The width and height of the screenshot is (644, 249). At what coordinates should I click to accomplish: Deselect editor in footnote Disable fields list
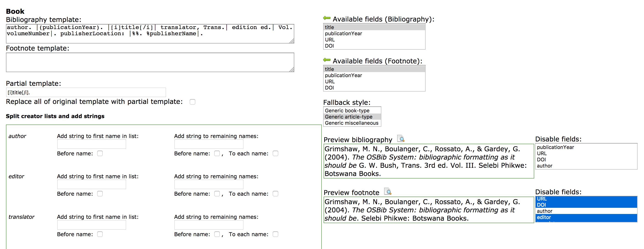tap(586, 217)
